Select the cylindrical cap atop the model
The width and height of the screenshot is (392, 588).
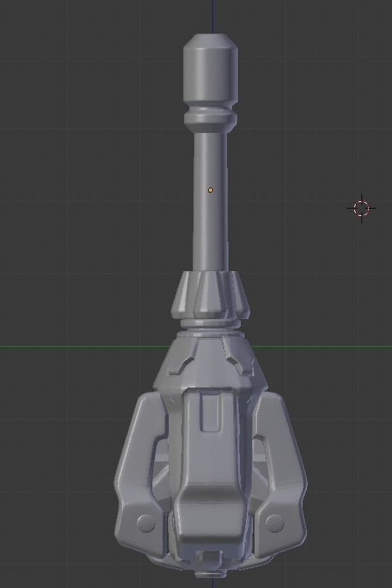coord(210,68)
